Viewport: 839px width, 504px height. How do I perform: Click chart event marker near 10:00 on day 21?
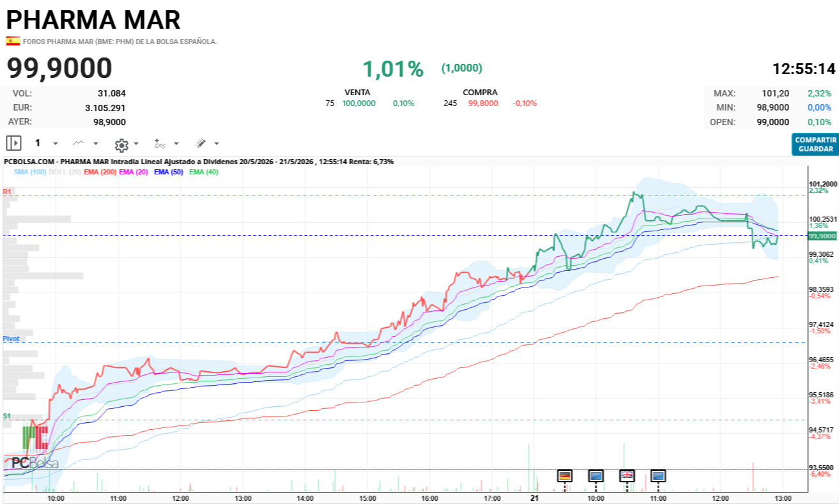point(596,475)
